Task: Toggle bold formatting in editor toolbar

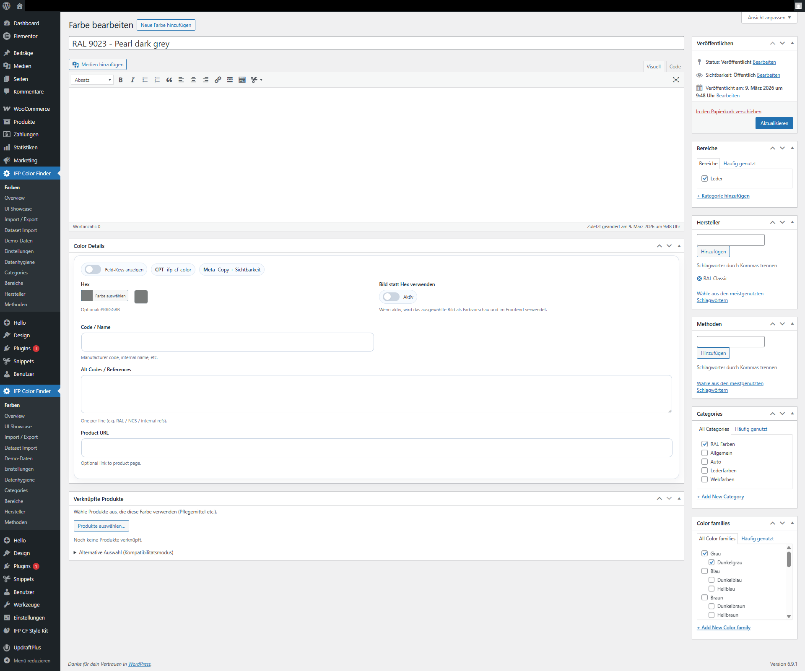Action: pos(121,80)
